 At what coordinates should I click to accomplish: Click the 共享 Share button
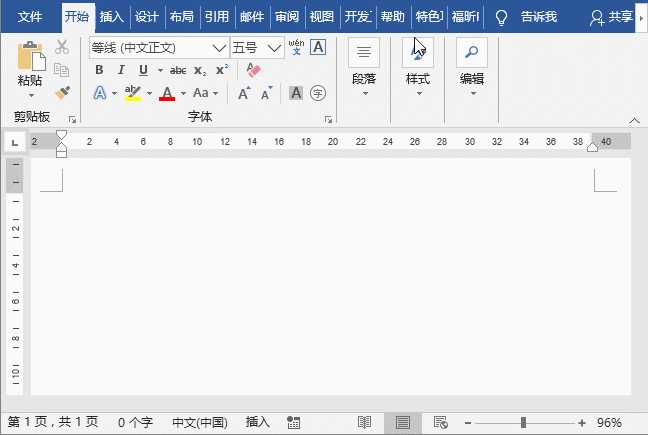(612, 17)
